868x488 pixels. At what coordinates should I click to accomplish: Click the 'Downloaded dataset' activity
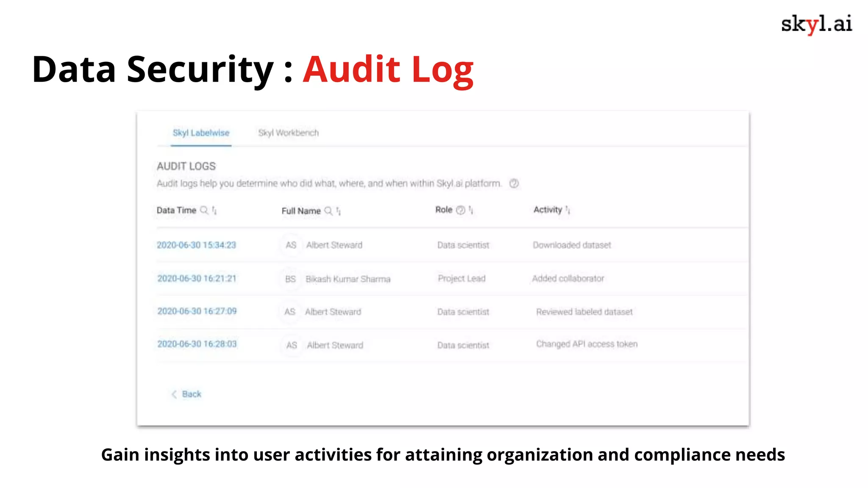coord(572,245)
